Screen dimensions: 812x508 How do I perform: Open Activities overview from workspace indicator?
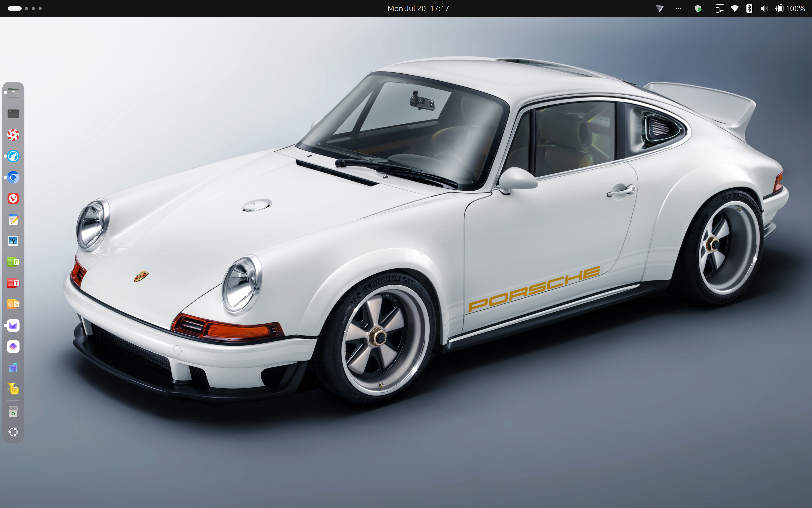pyautogui.click(x=25, y=8)
